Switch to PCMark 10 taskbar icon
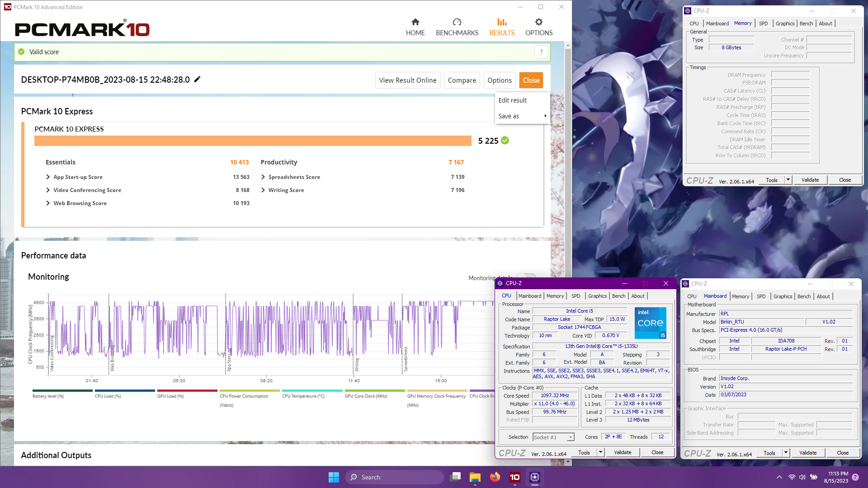Viewport: 868px width, 488px height. tap(514, 477)
